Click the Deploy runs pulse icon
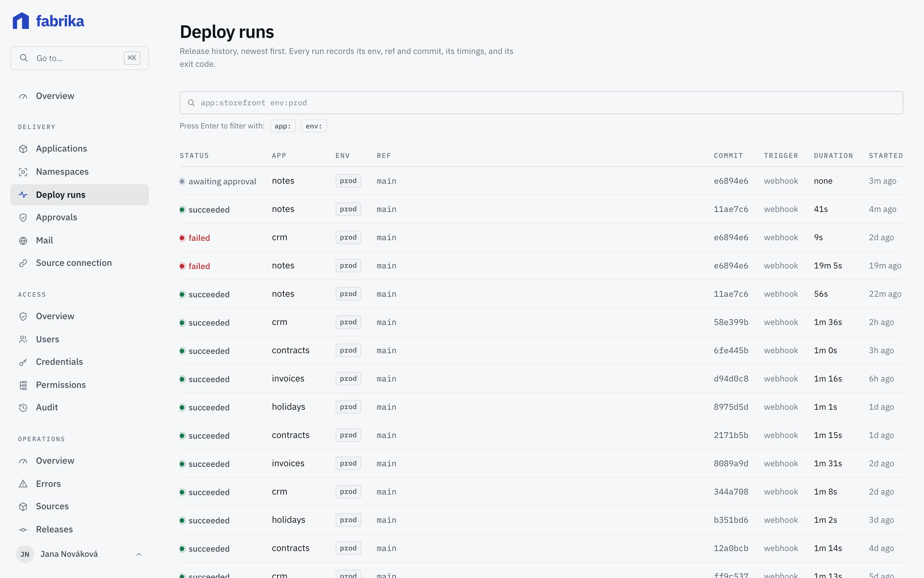The width and height of the screenshot is (924, 578). (x=23, y=195)
